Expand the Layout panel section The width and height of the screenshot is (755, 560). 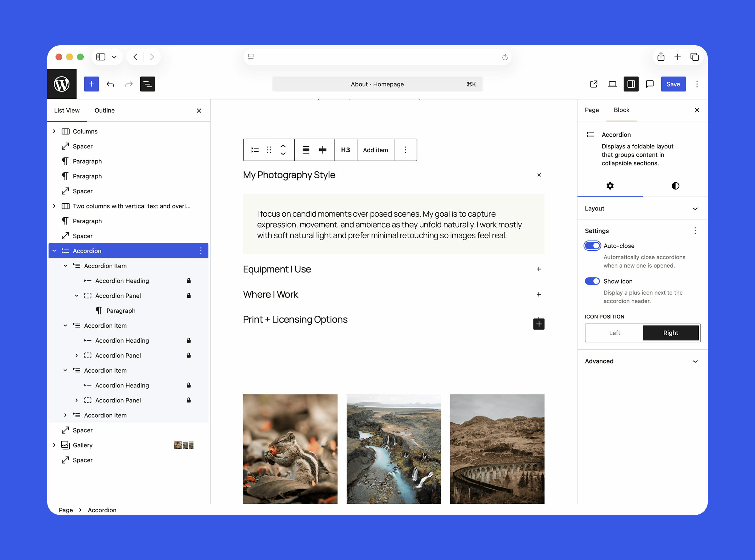point(642,208)
